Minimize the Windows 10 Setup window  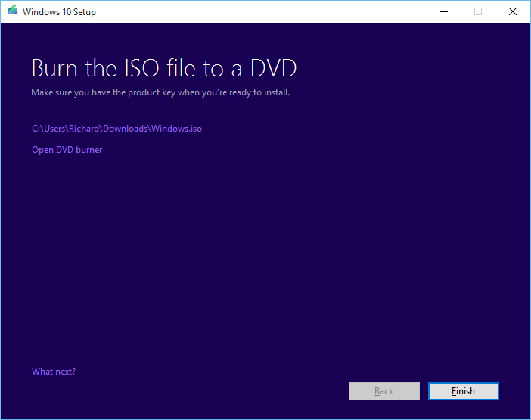442,11
